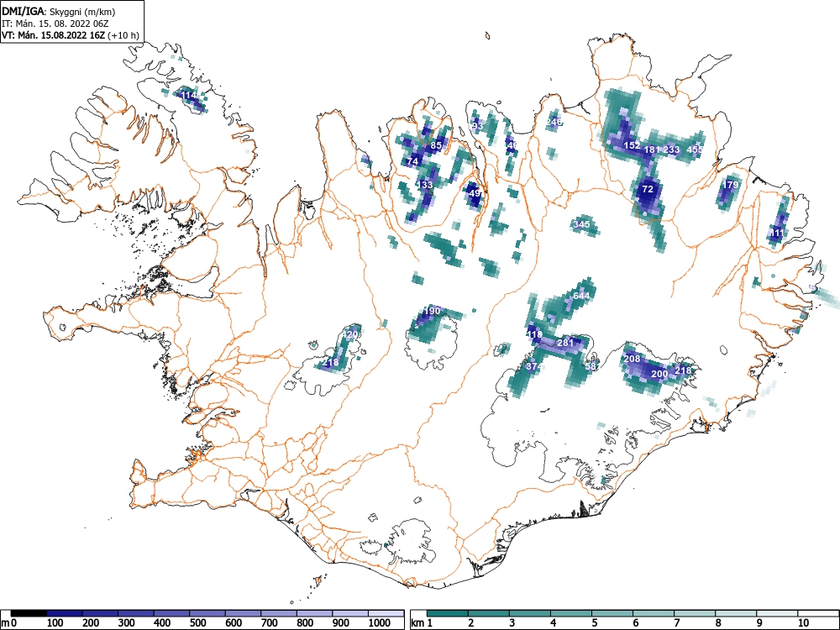The width and height of the screenshot is (840, 630).
Task: Select the black 0–100 m legend swatch
Action: point(29,613)
